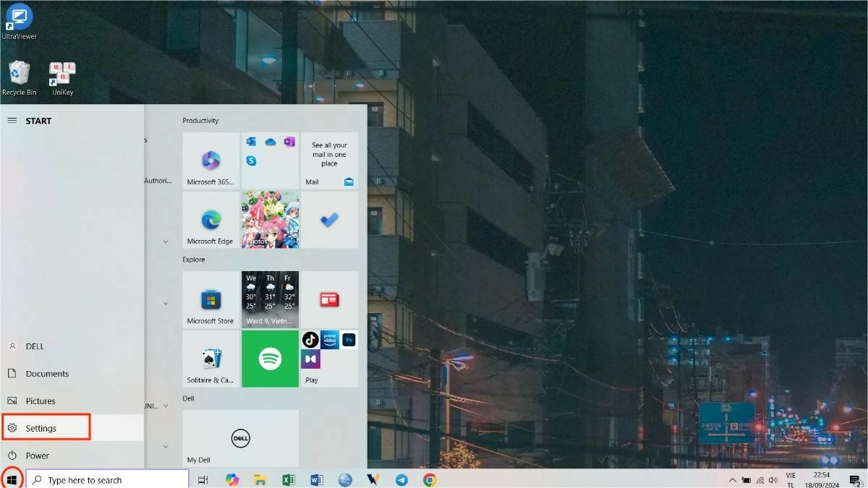
Task: Open UniKey from the desktop
Action: [x=61, y=72]
